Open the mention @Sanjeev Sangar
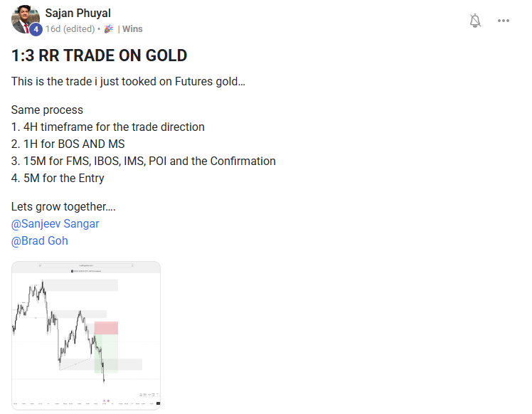Viewport: 532px width, 414px height. (55, 223)
